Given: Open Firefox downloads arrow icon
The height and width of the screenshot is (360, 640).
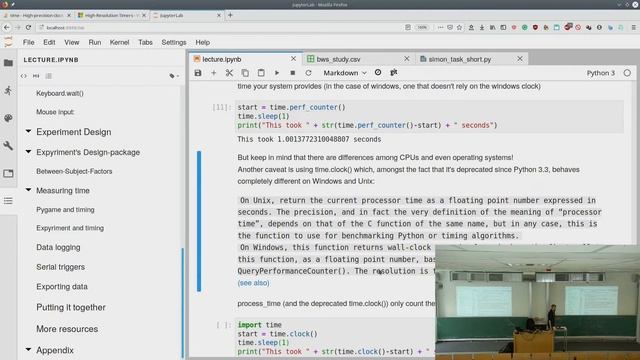Looking at the screenshot, I should pyautogui.click(x=482, y=27).
